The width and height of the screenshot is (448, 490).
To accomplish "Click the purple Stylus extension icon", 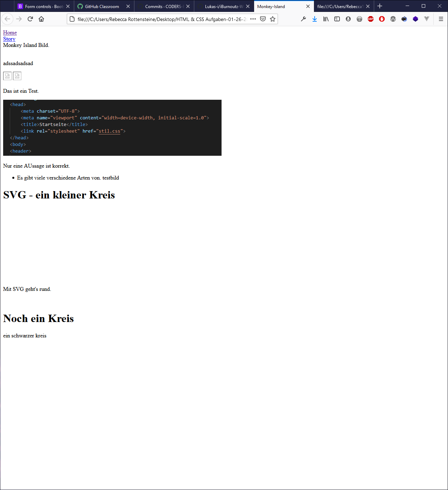I will (415, 19).
